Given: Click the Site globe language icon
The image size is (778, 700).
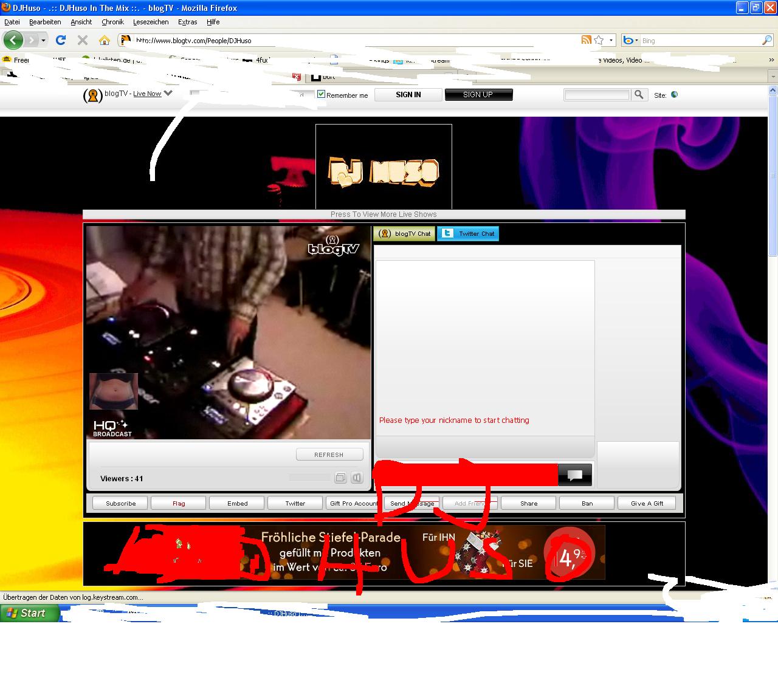Looking at the screenshot, I should click(674, 95).
